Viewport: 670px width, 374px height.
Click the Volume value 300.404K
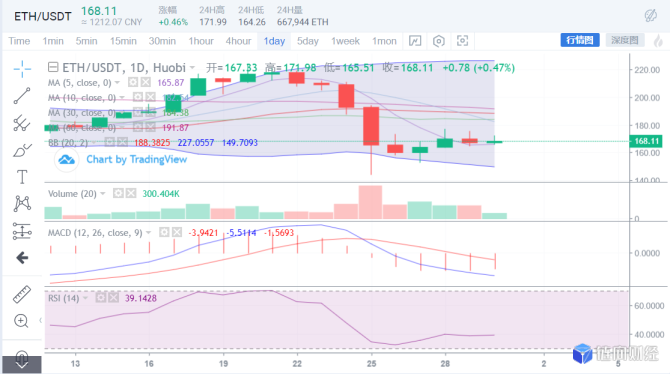161,194
